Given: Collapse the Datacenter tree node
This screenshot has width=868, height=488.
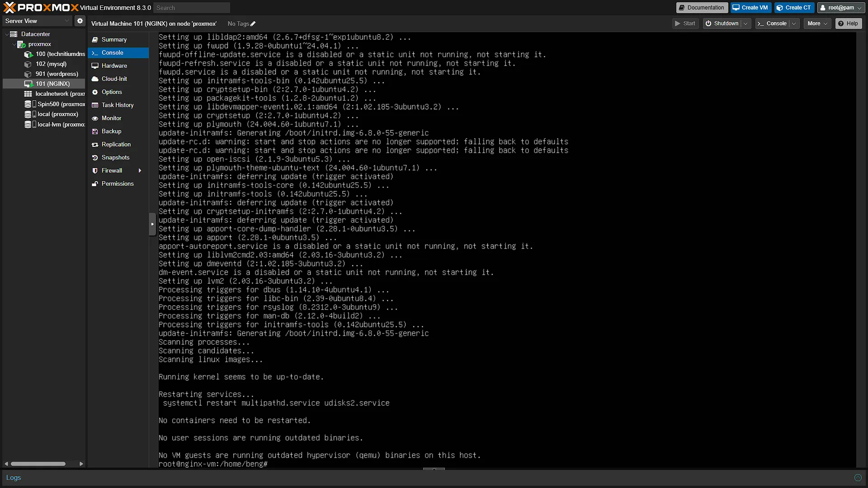Looking at the screenshot, I should point(6,34).
